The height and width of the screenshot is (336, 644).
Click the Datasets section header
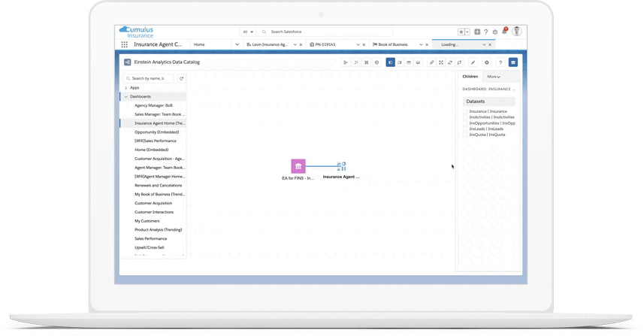pos(488,101)
